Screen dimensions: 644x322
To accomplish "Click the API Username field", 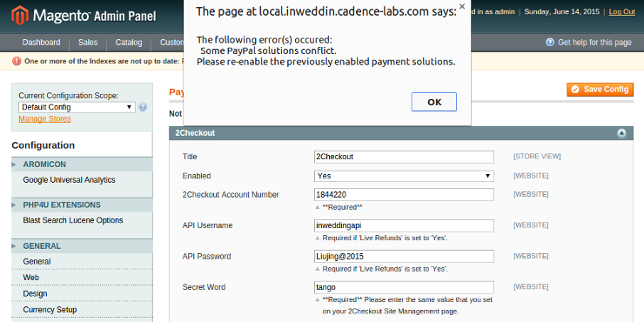I will coord(404,225).
